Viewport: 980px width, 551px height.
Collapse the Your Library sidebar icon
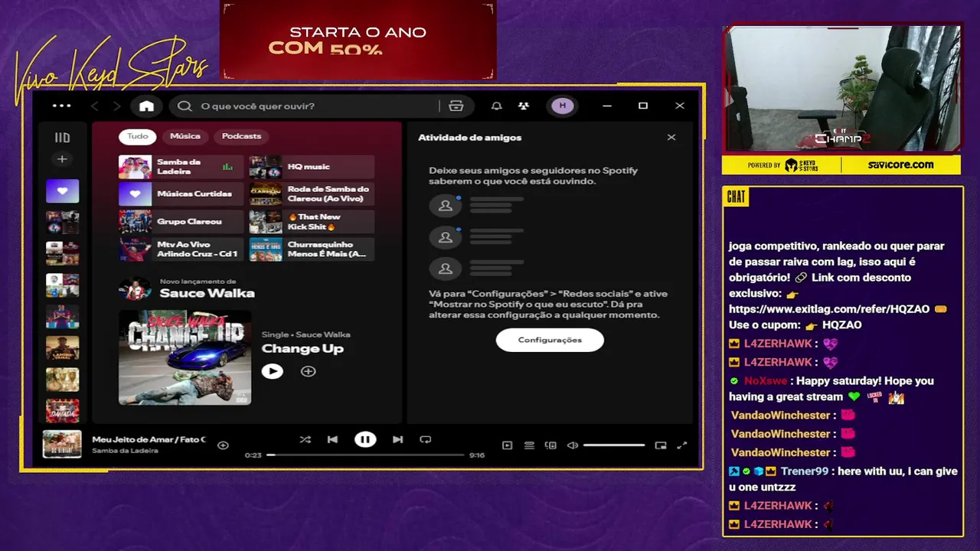coord(62,138)
